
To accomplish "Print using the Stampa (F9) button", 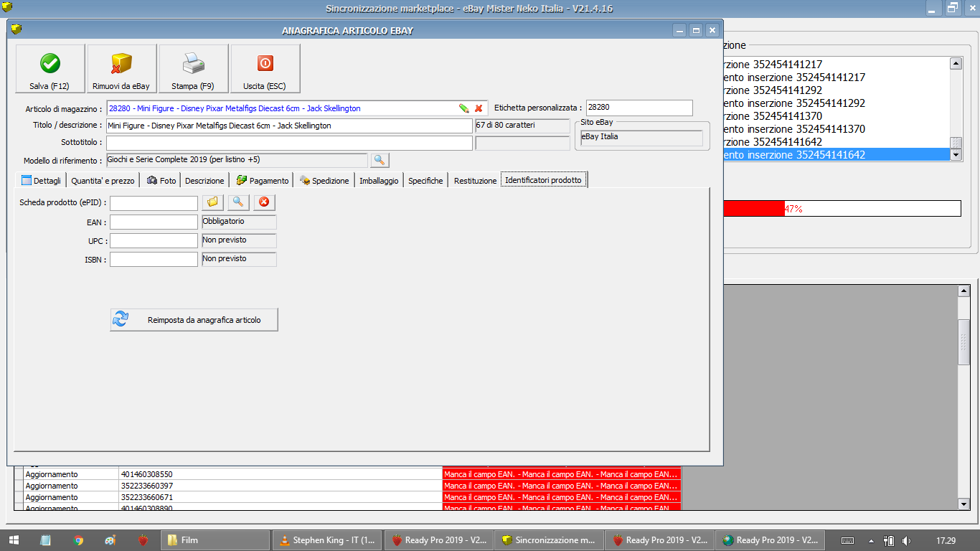I will (x=194, y=69).
